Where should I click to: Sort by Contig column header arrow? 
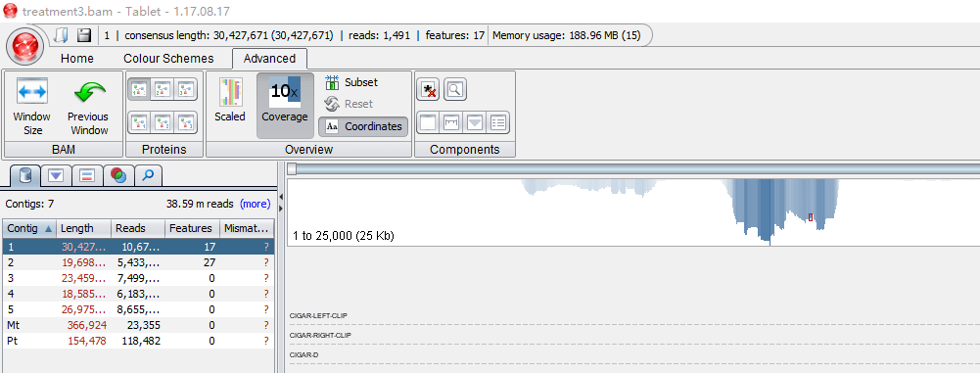coord(49,228)
